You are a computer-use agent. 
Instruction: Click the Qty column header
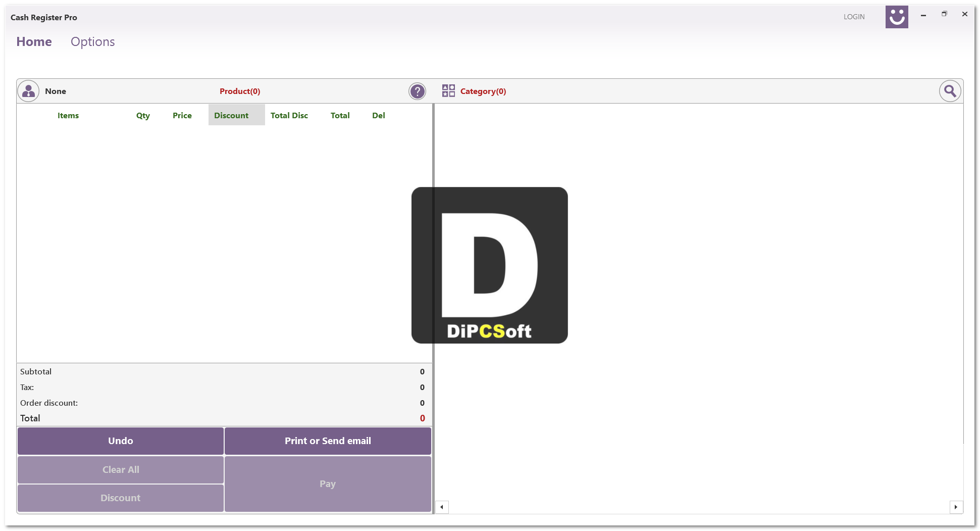pyautogui.click(x=143, y=116)
